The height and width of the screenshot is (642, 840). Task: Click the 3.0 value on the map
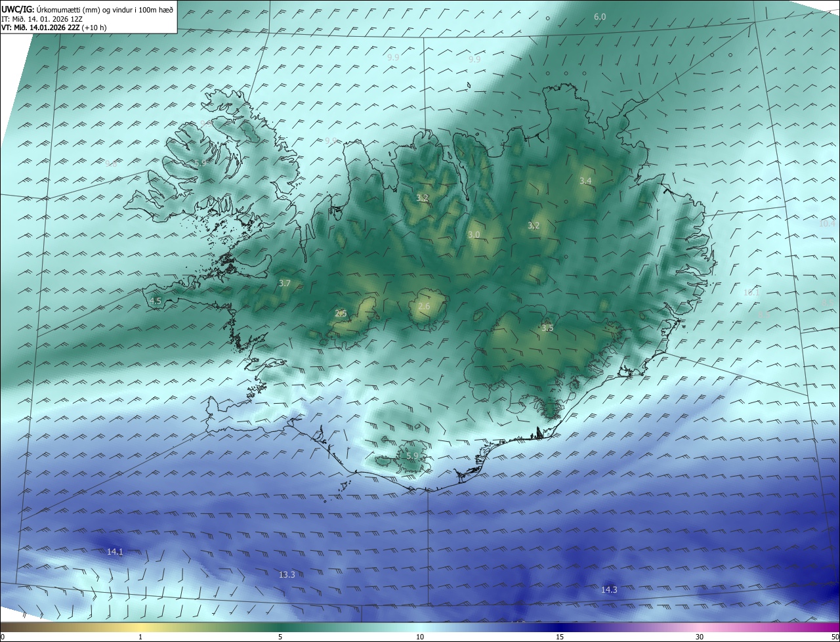(474, 234)
